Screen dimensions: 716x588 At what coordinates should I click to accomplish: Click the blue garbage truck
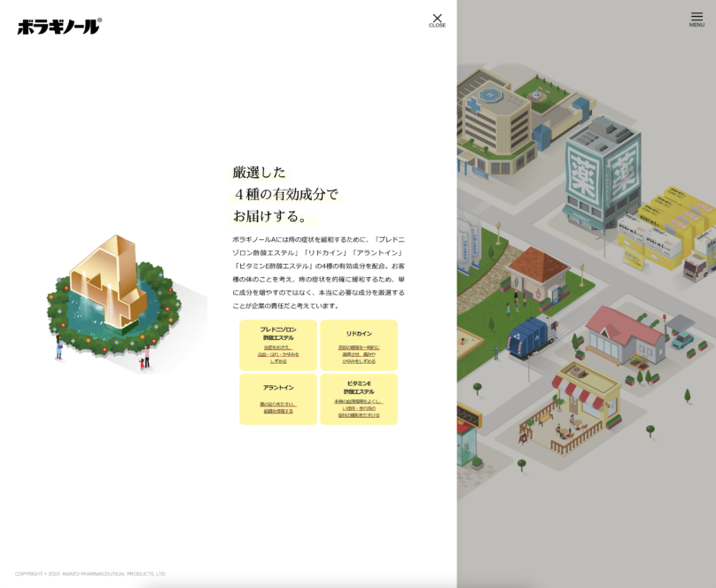tap(532, 337)
